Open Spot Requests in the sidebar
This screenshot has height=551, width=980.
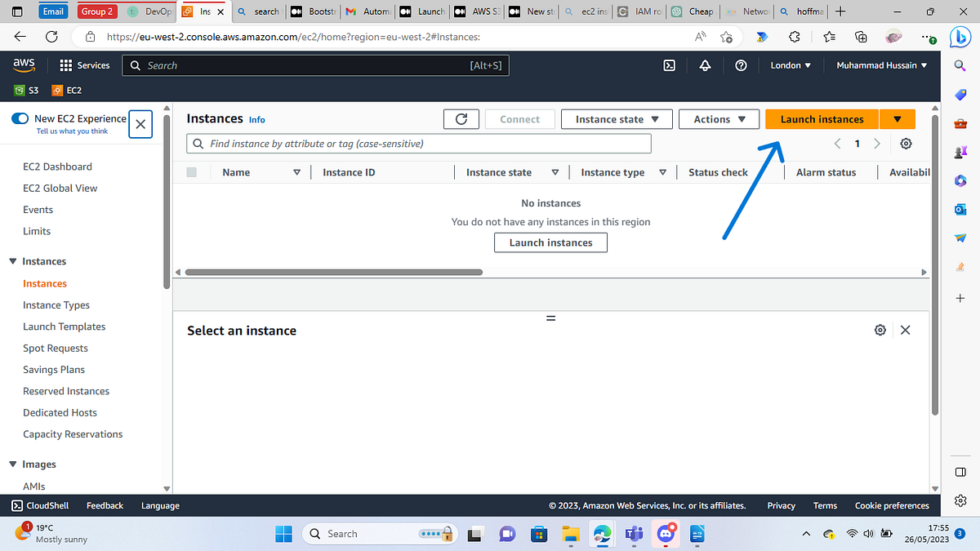click(56, 348)
